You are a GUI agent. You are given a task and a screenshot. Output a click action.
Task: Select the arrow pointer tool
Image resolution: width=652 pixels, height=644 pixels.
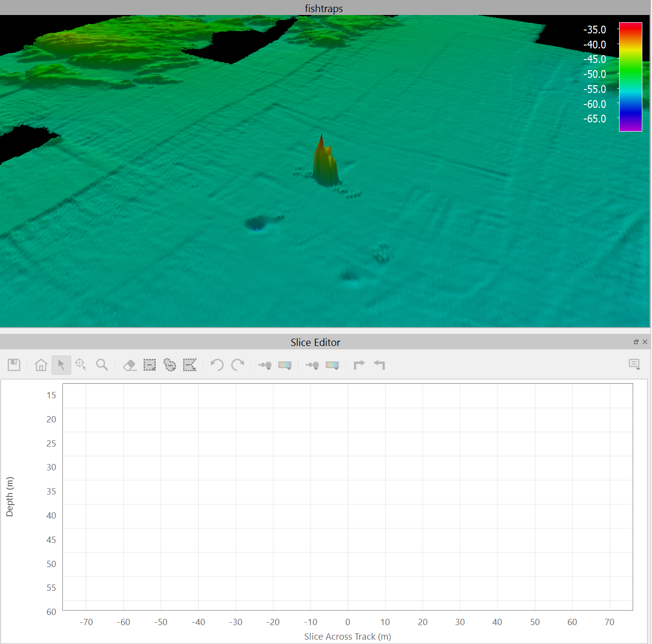coord(61,365)
